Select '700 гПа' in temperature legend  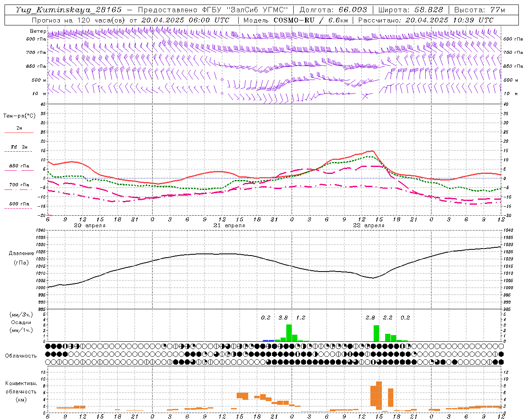[19, 185]
